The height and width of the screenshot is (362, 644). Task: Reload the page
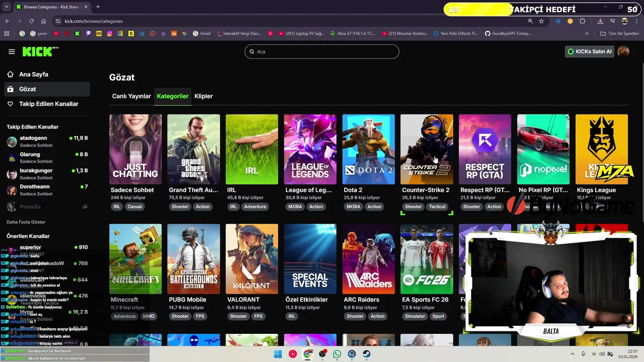[31, 21]
